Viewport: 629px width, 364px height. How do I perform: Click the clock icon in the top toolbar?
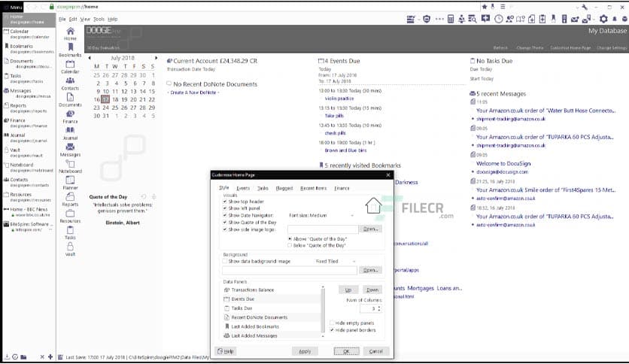(498, 19)
